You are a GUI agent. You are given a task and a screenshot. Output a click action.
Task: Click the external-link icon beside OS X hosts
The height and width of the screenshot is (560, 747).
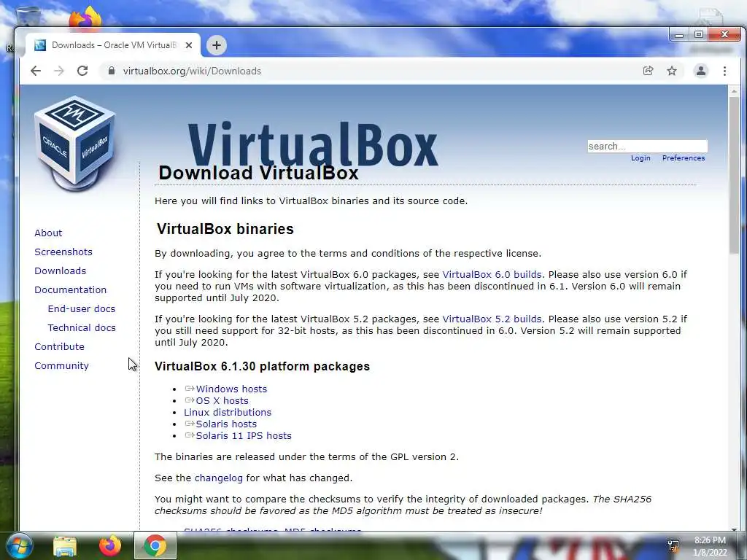190,400
